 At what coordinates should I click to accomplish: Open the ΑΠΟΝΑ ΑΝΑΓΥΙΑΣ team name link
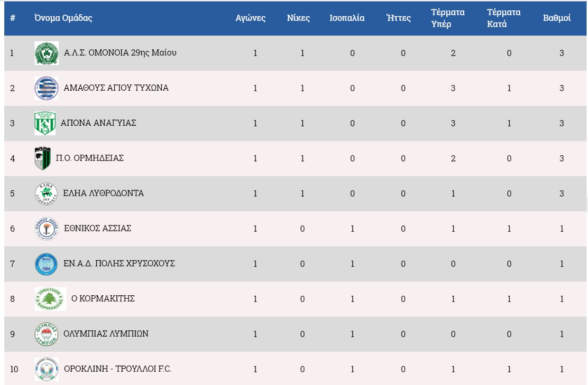(99, 123)
